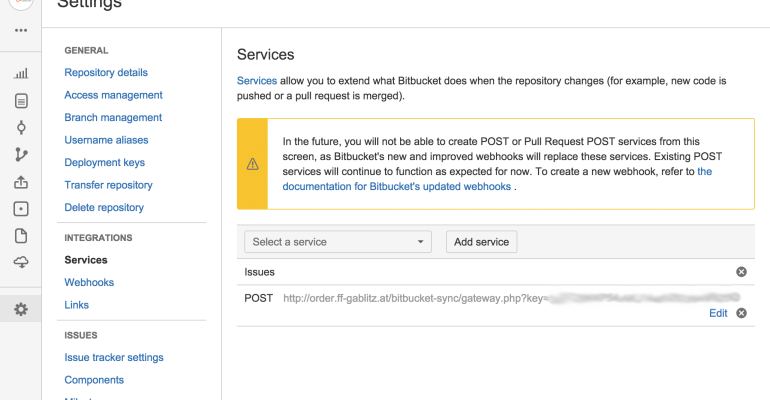Screen dimensions: 770x400
Task: Open the Settings gear icon in sidebar
Action: tap(21, 309)
